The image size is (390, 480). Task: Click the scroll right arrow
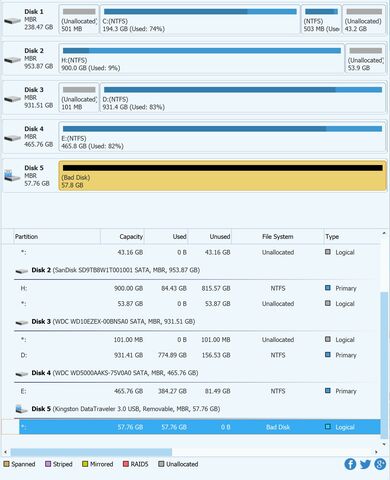click(376, 452)
